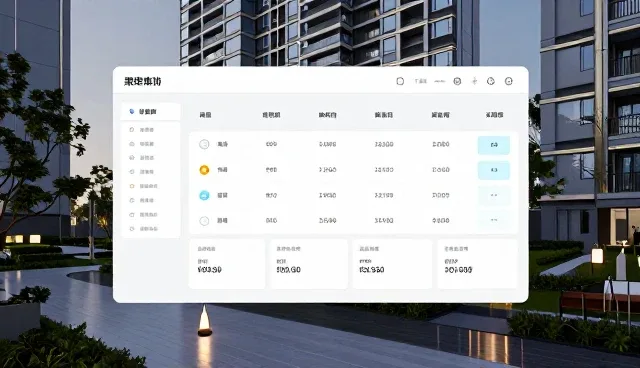Click the rounded square icon in the panel header
The width and height of the screenshot is (640, 368).
coord(400,81)
